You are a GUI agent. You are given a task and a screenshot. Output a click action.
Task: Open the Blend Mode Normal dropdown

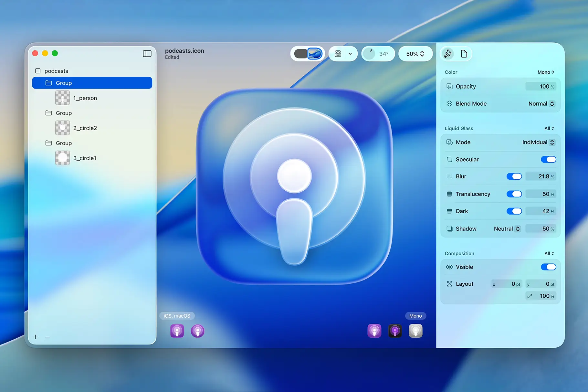(x=542, y=104)
